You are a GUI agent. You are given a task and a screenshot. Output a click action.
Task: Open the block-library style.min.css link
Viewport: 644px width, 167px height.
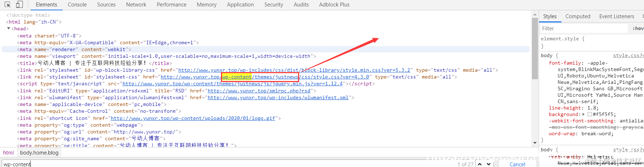tap(294, 70)
